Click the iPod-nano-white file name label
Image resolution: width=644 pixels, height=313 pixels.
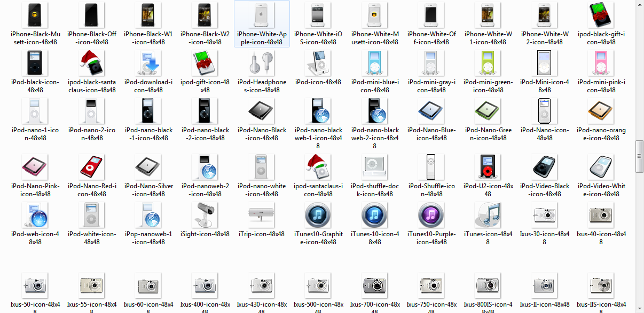pos(262,190)
